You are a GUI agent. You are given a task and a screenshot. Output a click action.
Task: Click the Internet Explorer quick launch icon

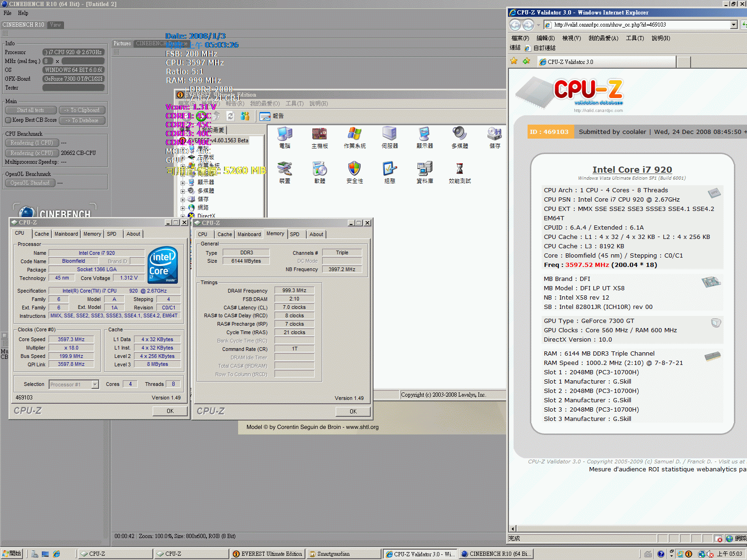click(x=56, y=554)
